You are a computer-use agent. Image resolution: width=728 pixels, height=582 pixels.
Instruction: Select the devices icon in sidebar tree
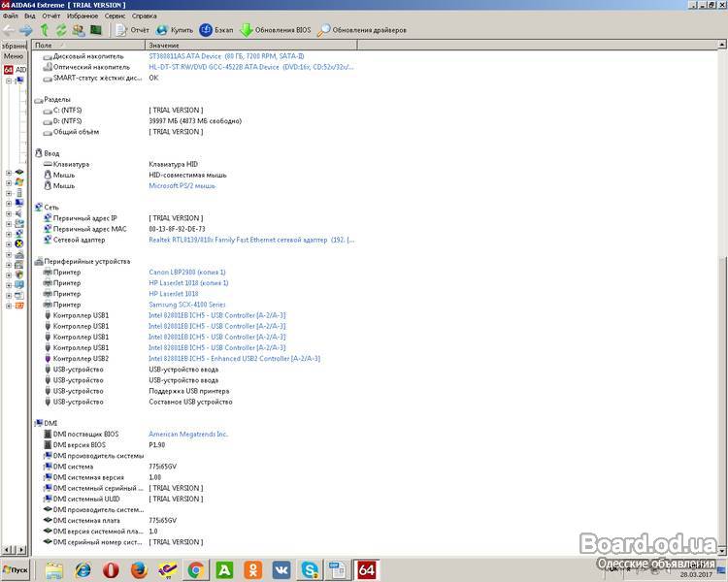19,254
